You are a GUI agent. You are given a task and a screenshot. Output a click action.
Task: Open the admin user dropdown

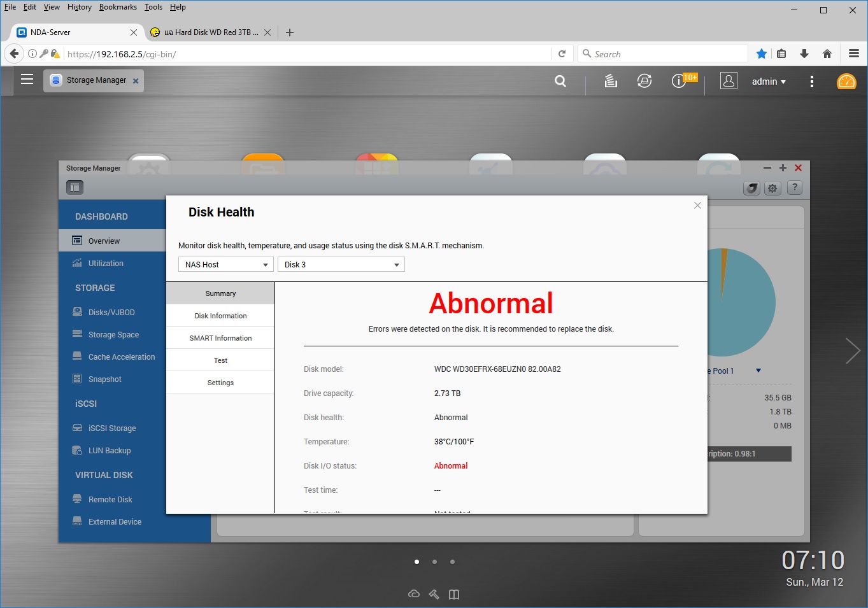(x=769, y=81)
